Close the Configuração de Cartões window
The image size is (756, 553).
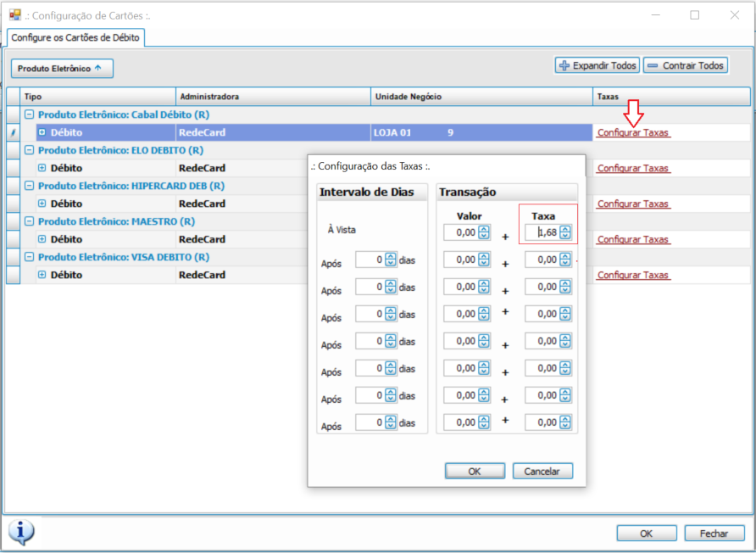pyautogui.click(x=735, y=15)
